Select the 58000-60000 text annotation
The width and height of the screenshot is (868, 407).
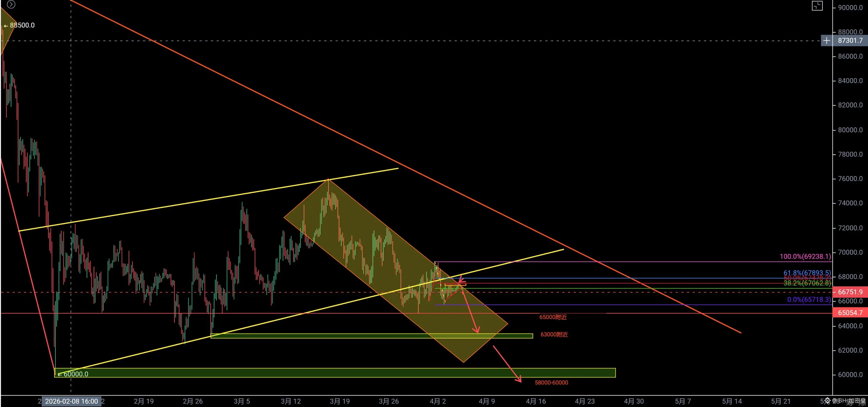pos(551,382)
